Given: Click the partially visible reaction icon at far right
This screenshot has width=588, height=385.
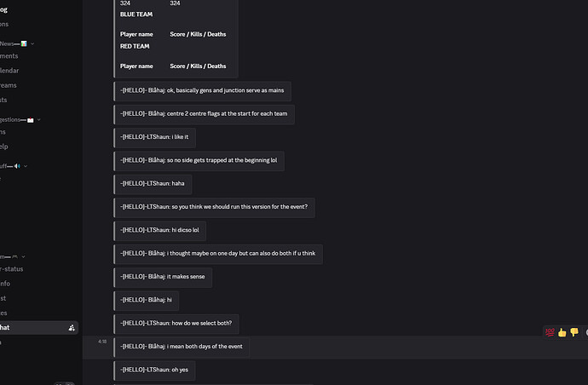Looking at the screenshot, I should 585,331.
